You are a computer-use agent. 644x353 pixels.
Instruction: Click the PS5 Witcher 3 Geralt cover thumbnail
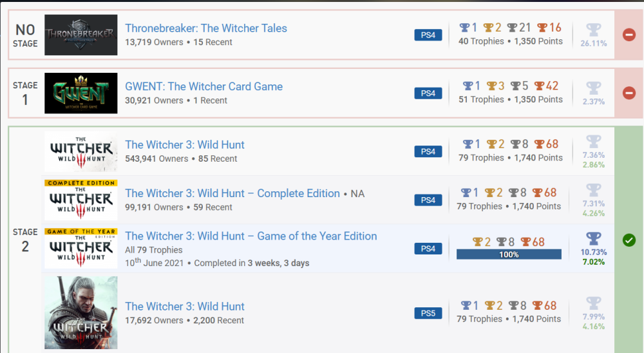pyautogui.click(x=81, y=313)
